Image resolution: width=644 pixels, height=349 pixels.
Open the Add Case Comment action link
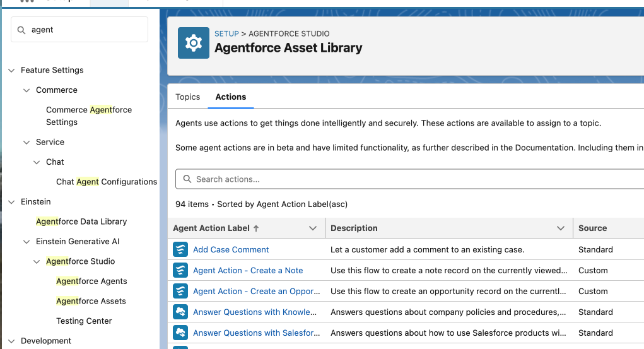[231, 250]
